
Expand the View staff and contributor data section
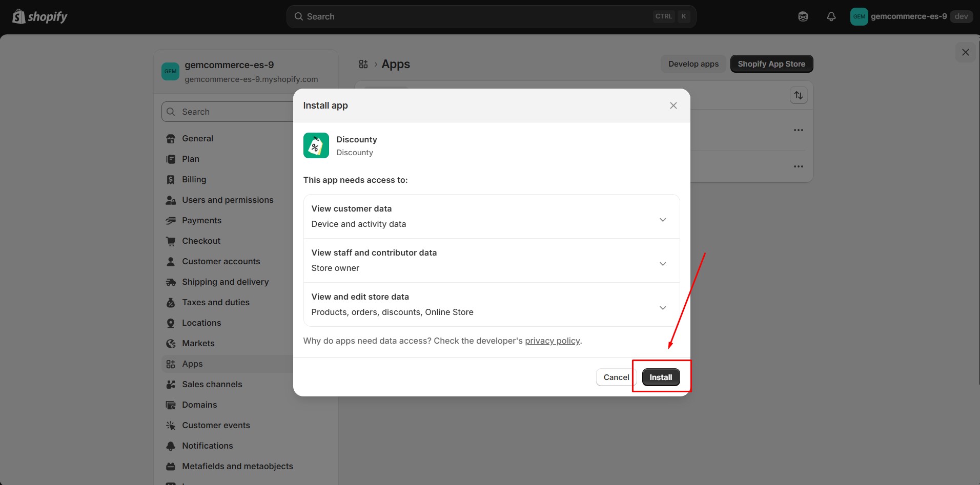(x=662, y=263)
